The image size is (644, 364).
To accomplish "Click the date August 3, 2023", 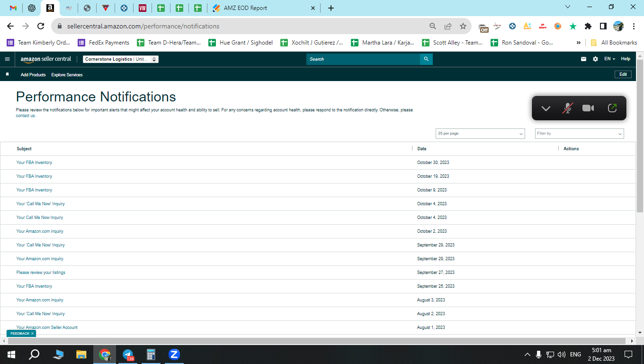I will pos(431,300).
